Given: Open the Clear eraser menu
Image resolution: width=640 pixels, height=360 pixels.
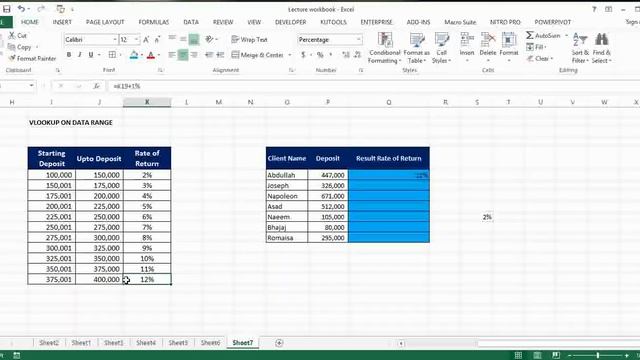Looking at the screenshot, I should 540,58.
